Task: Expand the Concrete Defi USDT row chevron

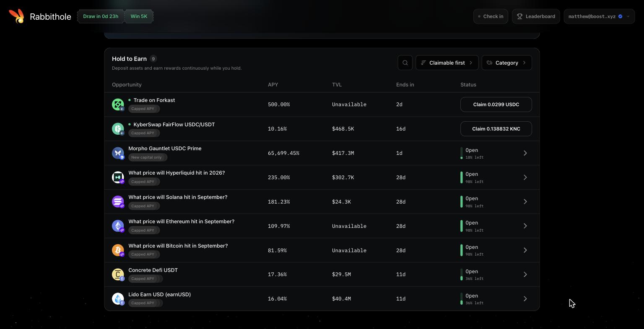Action: pyautogui.click(x=525, y=274)
